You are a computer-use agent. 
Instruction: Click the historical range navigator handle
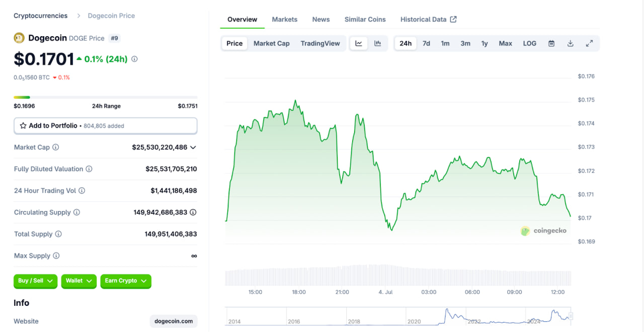[571, 316]
